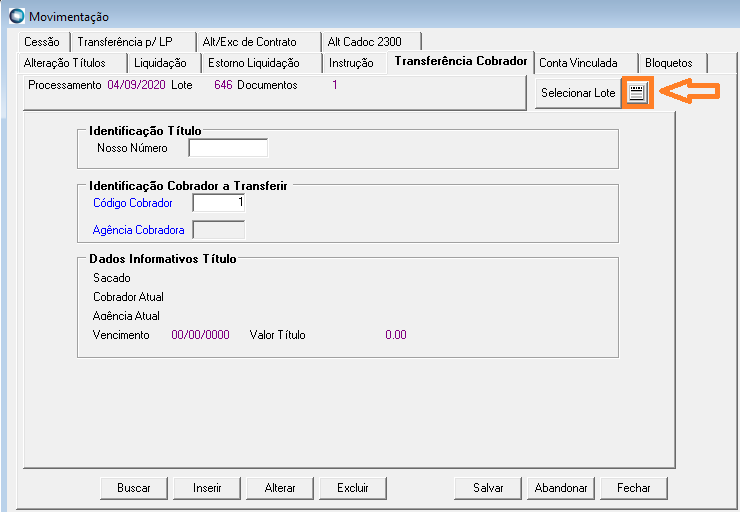Click the Código Cobrador input field
This screenshot has height=512, width=740.
(x=219, y=203)
